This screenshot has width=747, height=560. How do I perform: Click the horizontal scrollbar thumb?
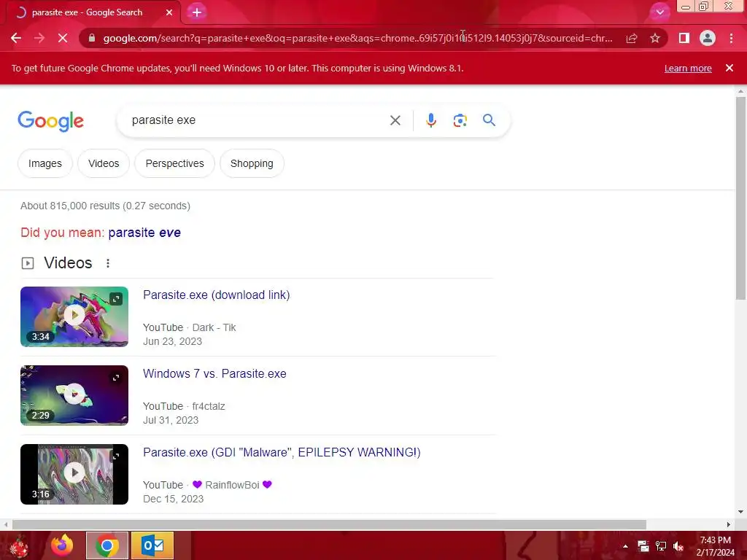(x=329, y=525)
